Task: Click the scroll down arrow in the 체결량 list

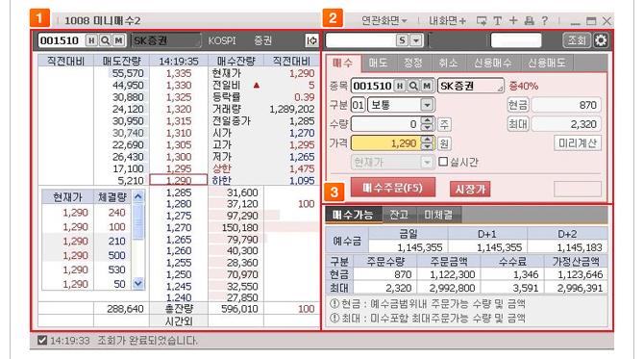Action: tap(138, 283)
